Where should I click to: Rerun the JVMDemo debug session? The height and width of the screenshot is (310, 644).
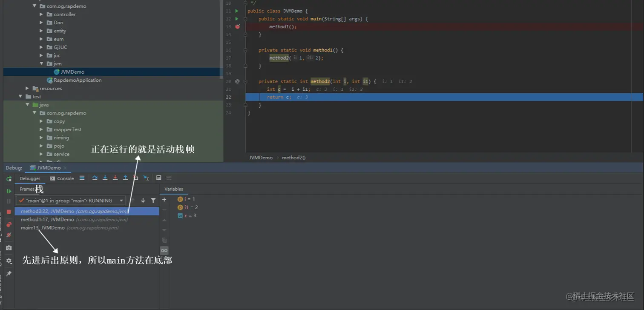[x=9, y=179]
